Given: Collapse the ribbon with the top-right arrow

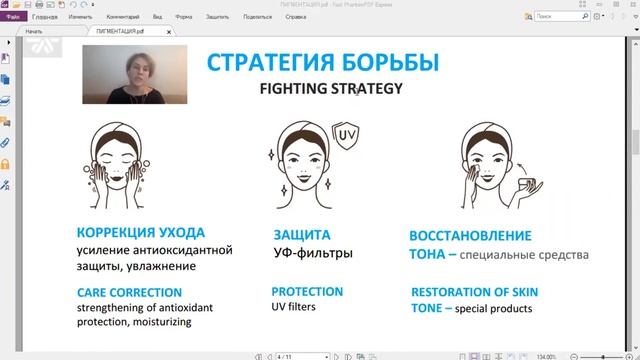Looking at the screenshot, I should click(635, 17).
